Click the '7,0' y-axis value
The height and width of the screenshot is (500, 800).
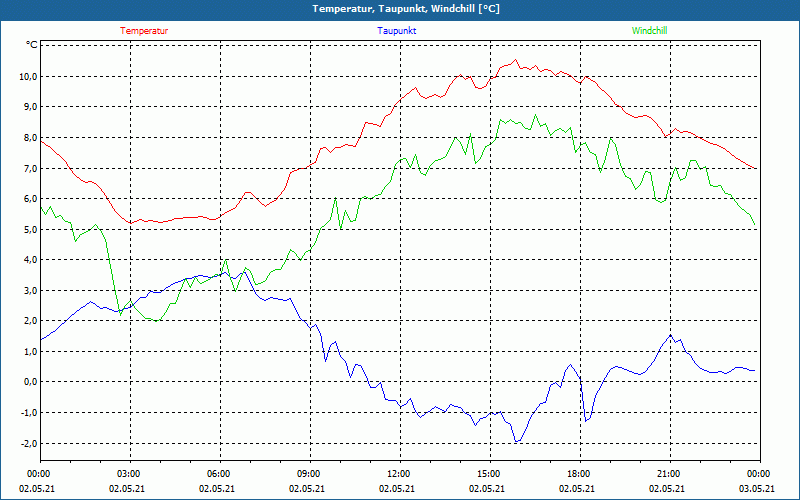click(30, 168)
